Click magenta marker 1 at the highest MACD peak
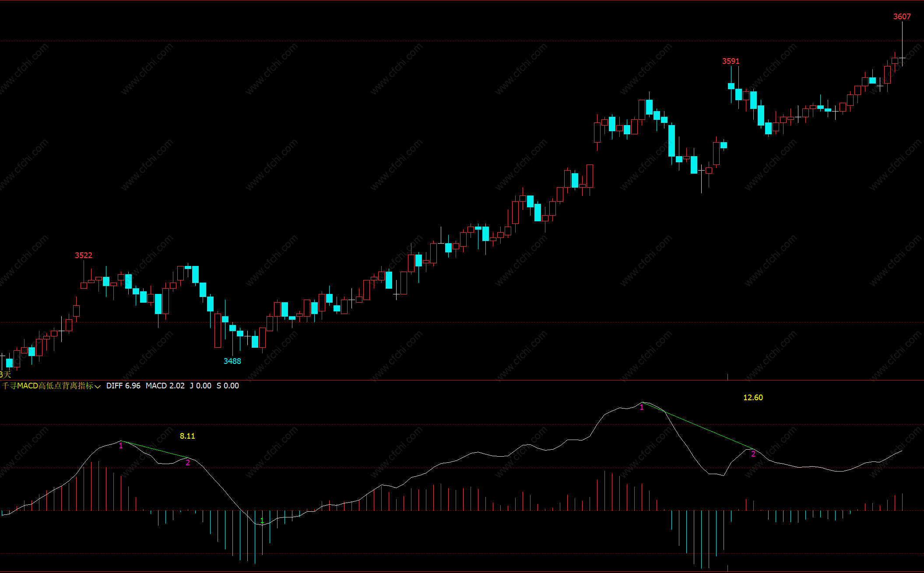The width and height of the screenshot is (924, 573). click(642, 408)
